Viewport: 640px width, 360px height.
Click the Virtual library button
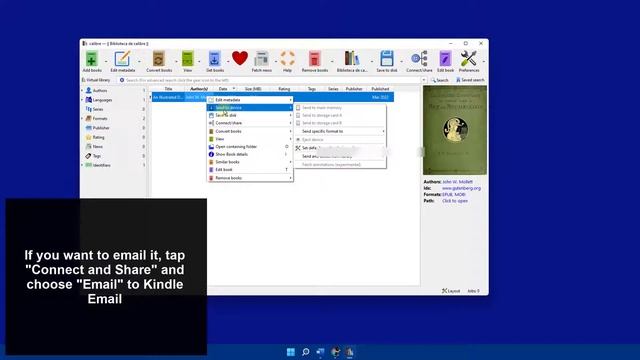pos(96,80)
